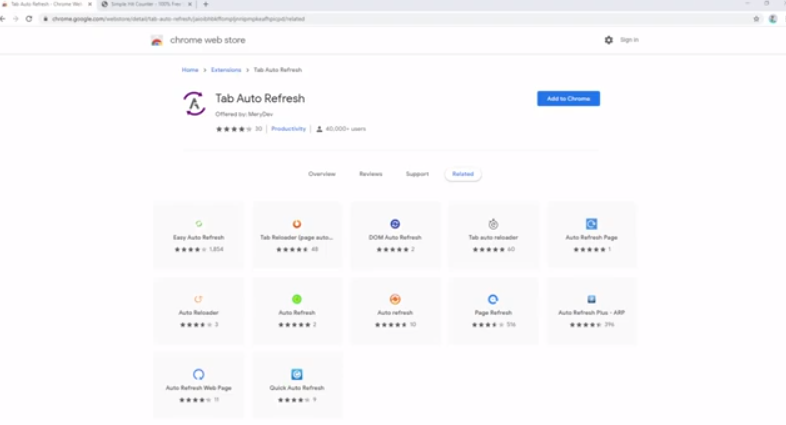The height and width of the screenshot is (425, 786).
Task: Click the Add to Chrome button
Action: click(568, 99)
